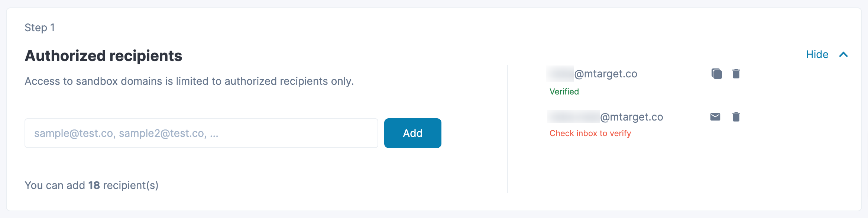Click the 'Step 1' label
Image resolution: width=868 pixels, height=218 pixels.
coord(39,28)
